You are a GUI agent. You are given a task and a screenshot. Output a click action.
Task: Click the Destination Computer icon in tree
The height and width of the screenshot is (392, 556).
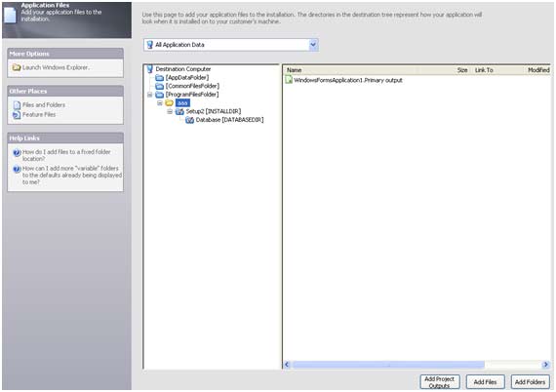(149, 69)
